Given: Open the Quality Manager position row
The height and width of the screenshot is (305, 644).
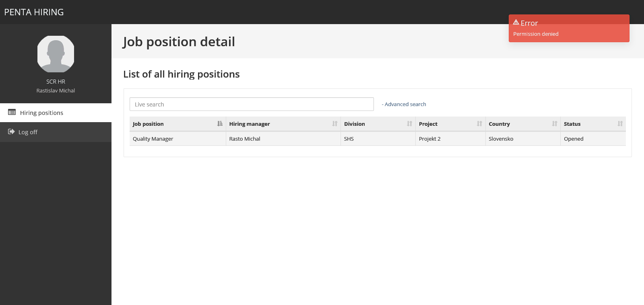Looking at the screenshot, I should click(x=153, y=139).
